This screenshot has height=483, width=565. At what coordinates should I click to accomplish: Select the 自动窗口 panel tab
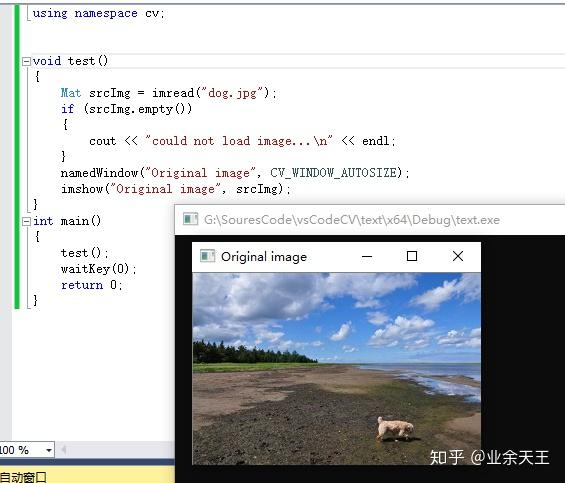(x=23, y=477)
